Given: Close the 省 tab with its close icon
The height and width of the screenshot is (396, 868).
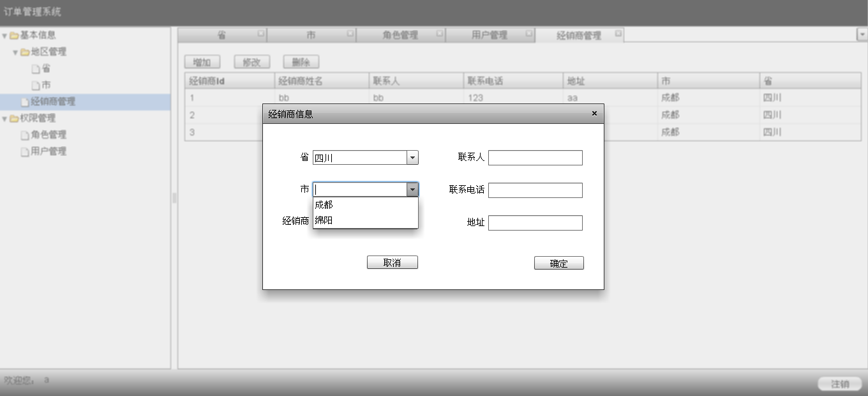Looking at the screenshot, I should (x=260, y=33).
